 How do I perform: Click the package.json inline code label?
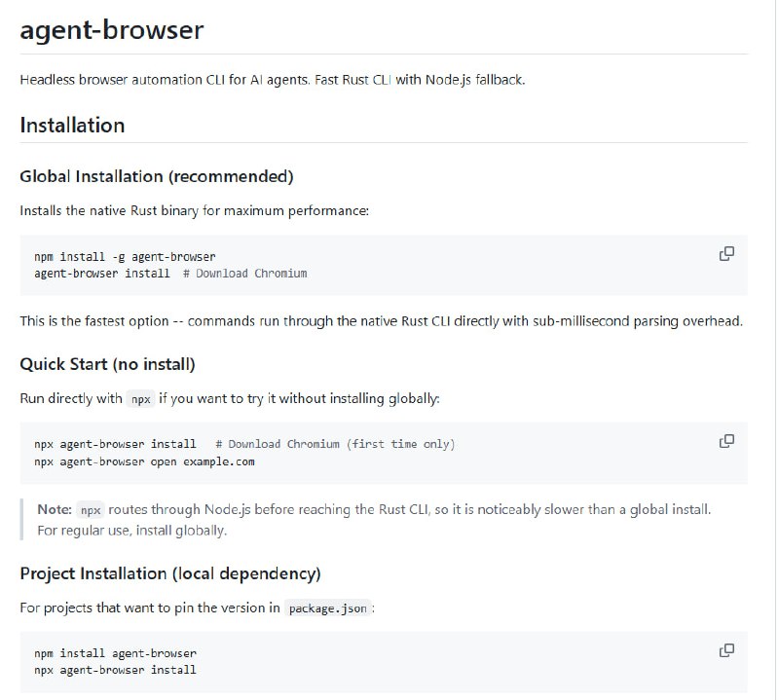[x=328, y=608]
